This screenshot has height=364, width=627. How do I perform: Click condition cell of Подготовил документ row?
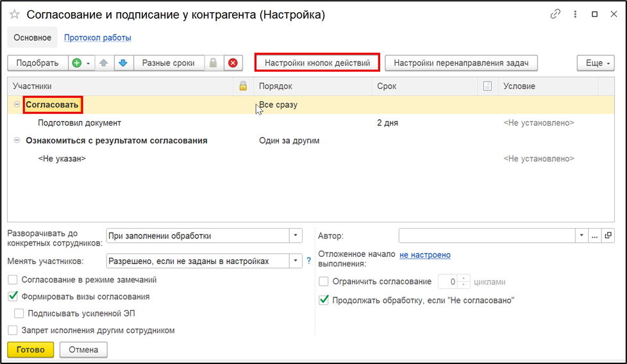[x=548, y=122]
